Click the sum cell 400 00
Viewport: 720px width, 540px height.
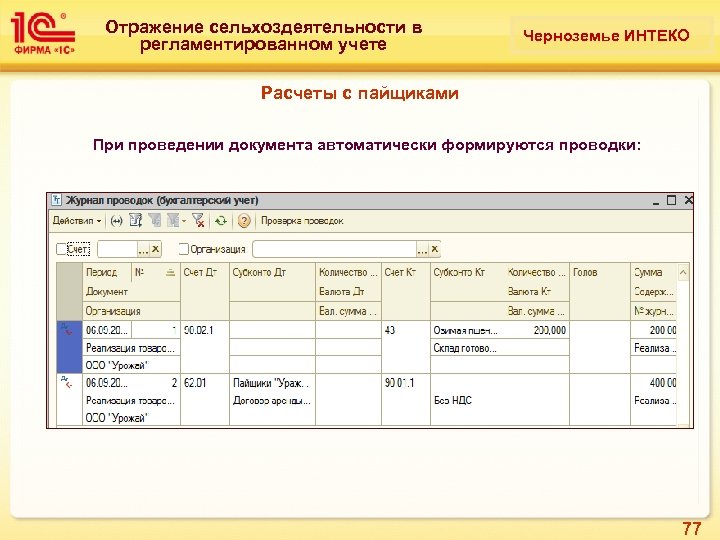point(653,382)
